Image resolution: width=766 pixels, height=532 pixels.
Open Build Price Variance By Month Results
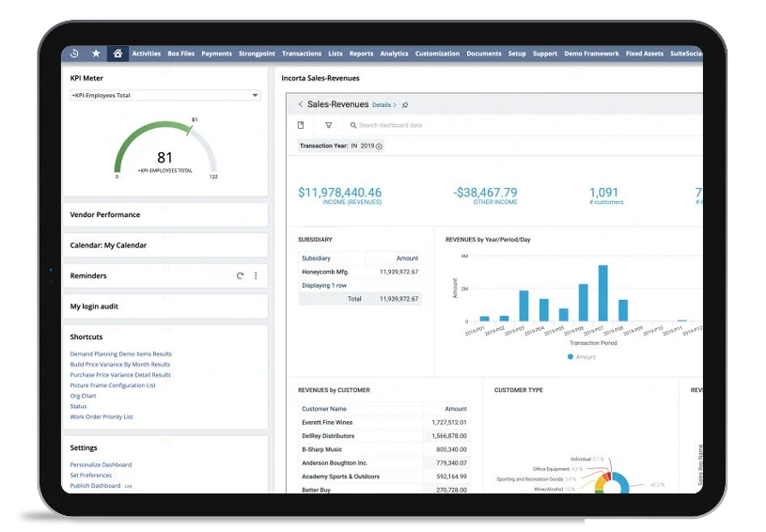click(119, 365)
